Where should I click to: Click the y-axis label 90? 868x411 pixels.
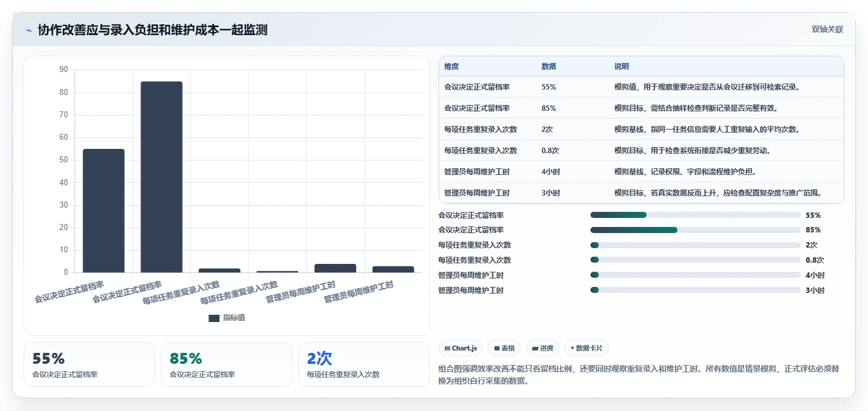tap(64, 70)
